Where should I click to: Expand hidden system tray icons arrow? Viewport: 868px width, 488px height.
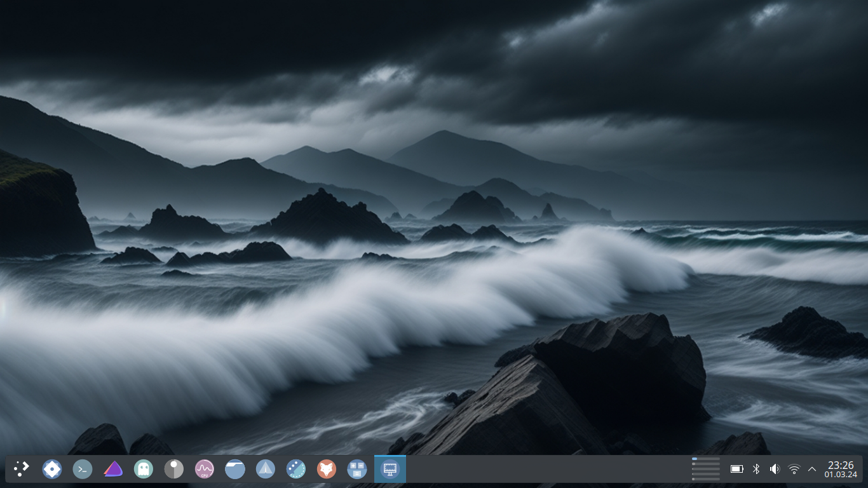pyautogui.click(x=812, y=470)
